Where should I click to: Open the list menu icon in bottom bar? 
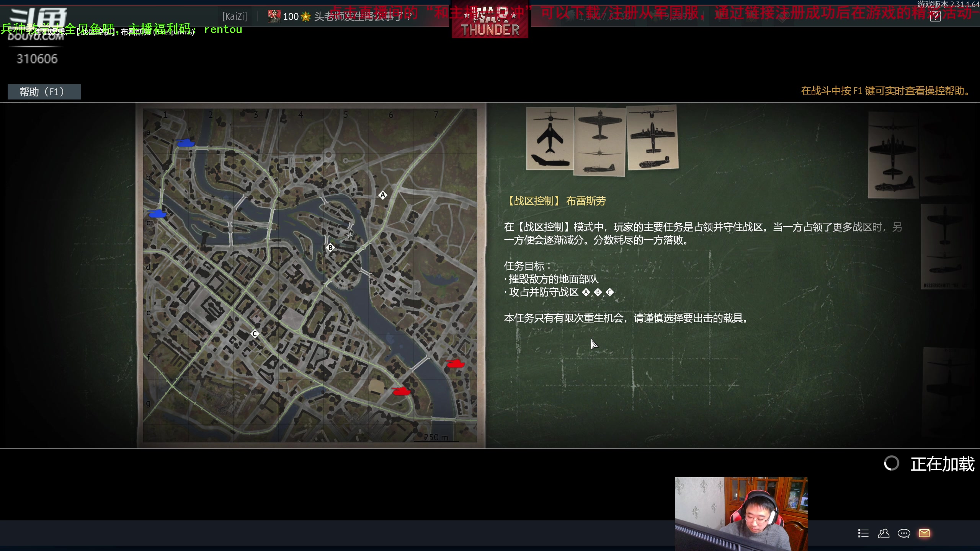[863, 533]
